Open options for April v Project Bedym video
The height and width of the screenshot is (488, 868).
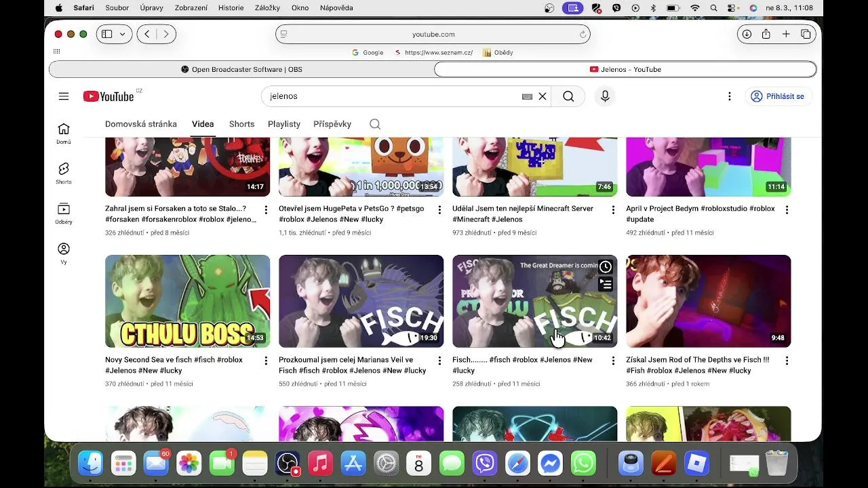pos(787,210)
